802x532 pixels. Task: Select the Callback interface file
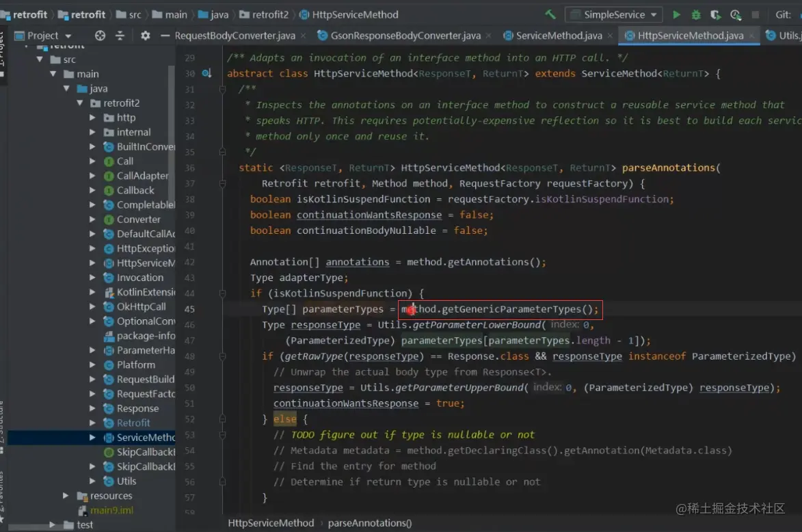pyautogui.click(x=135, y=190)
